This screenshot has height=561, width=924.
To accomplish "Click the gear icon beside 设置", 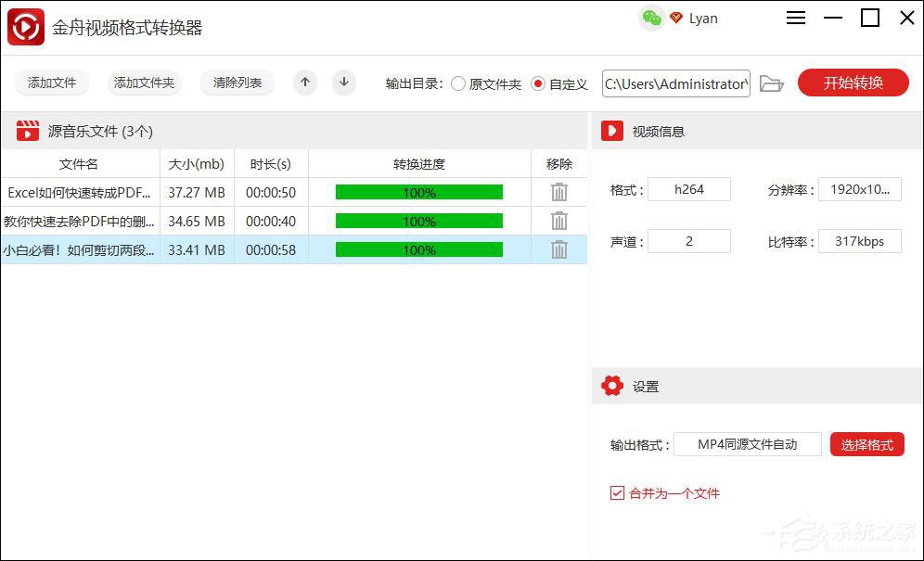I will click(x=612, y=386).
